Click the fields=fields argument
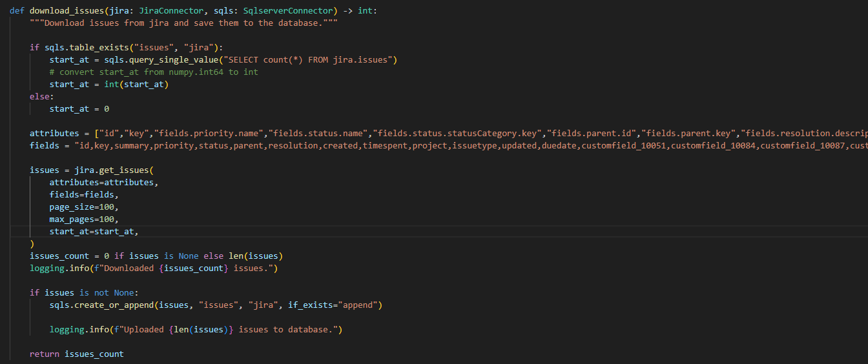 click(85, 195)
